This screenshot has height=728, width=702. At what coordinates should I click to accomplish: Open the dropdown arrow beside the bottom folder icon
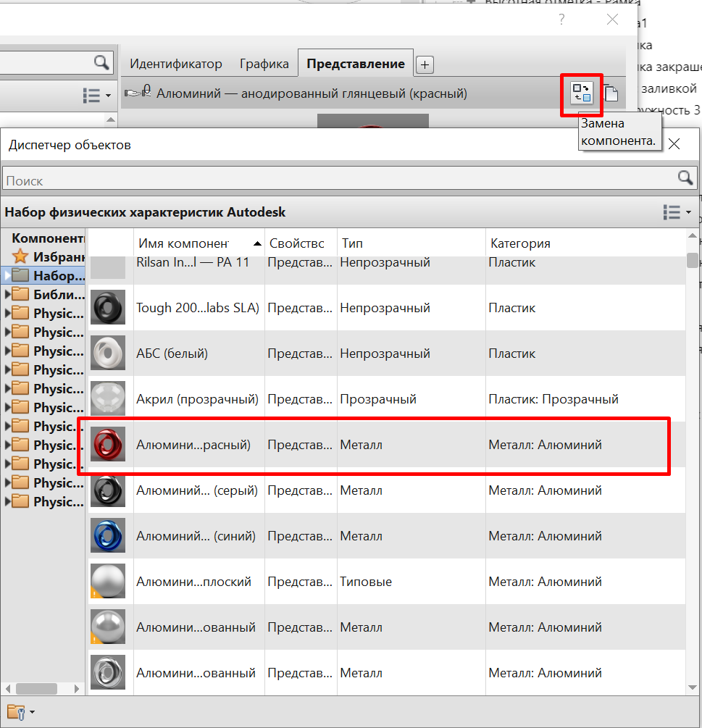coord(32,712)
